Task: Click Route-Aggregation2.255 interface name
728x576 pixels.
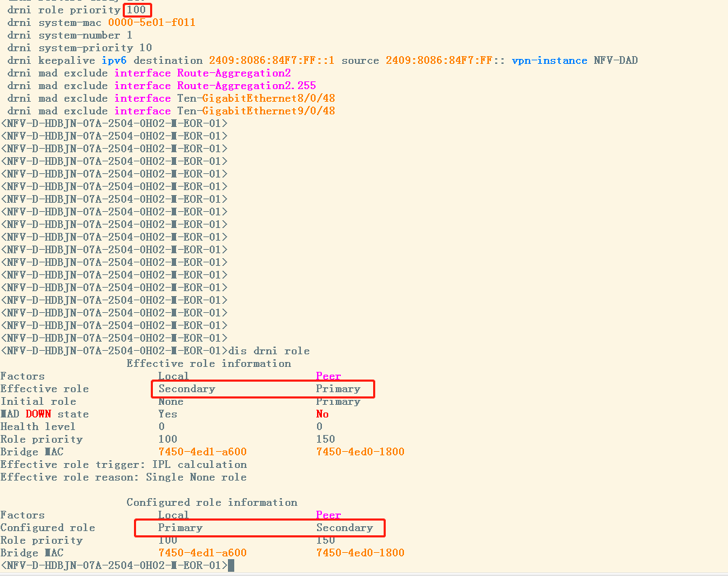Action: 247,86
